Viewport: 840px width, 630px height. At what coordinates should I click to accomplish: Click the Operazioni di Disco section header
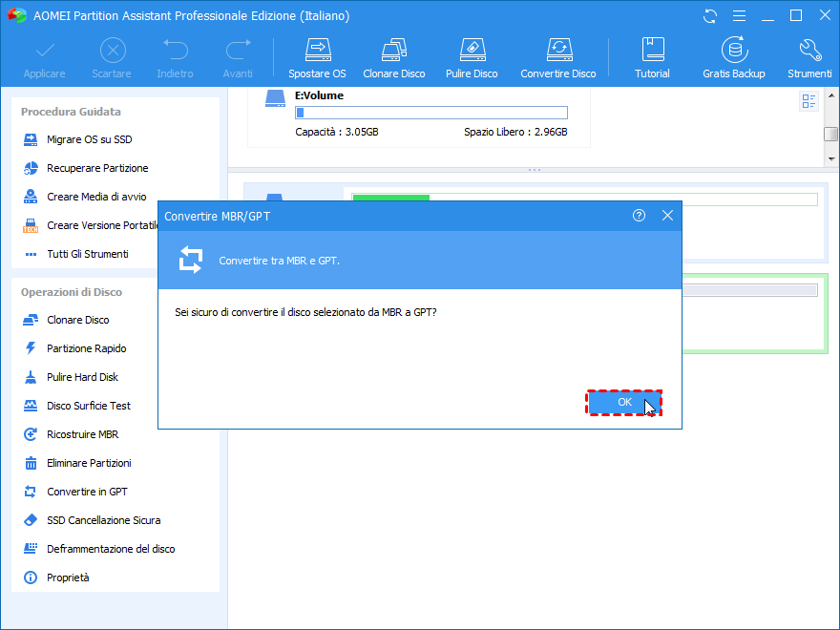(72, 292)
